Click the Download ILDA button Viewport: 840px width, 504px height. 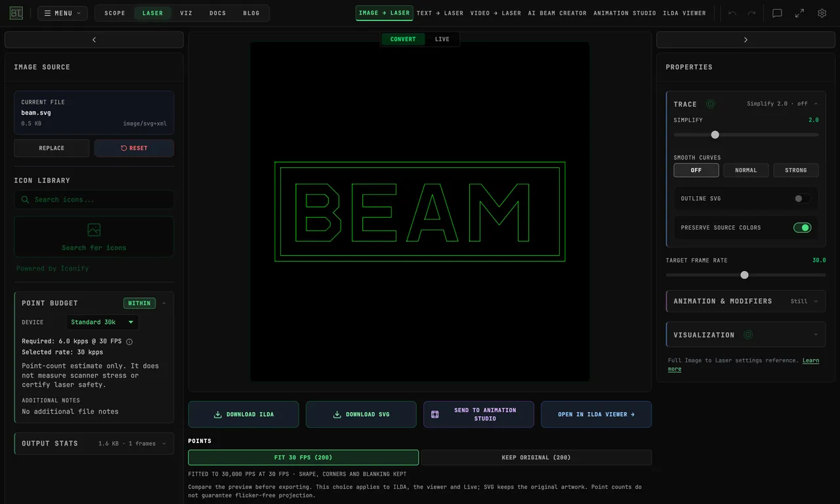243,414
